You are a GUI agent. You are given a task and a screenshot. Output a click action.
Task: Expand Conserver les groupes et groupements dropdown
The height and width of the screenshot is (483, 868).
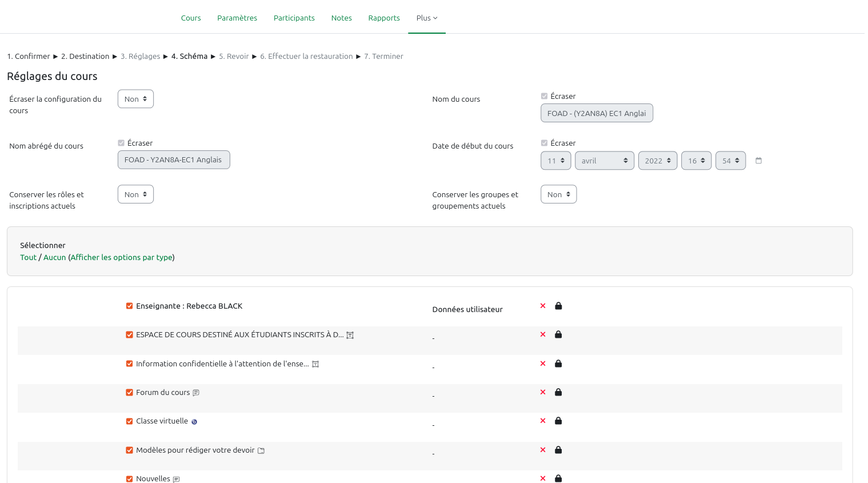(558, 194)
